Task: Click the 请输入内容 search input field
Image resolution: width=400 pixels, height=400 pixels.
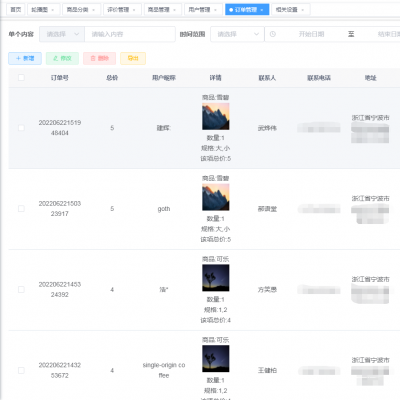Action: pyautogui.click(x=130, y=34)
